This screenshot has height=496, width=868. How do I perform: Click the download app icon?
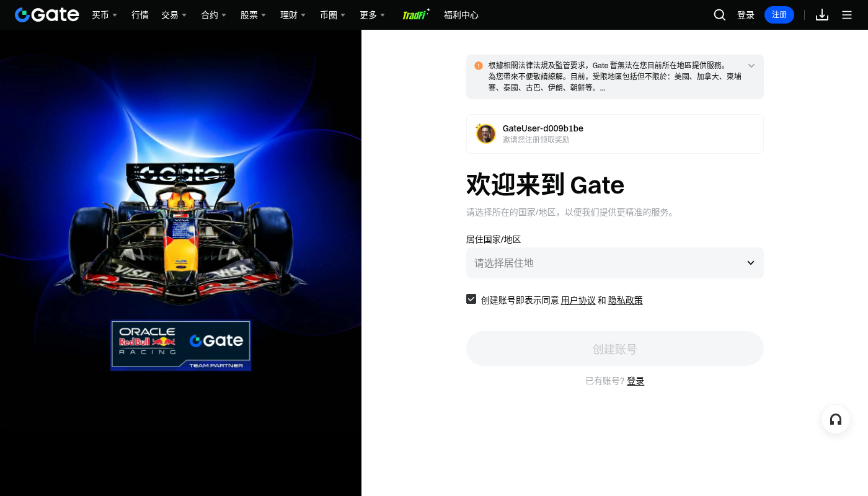pyautogui.click(x=822, y=15)
